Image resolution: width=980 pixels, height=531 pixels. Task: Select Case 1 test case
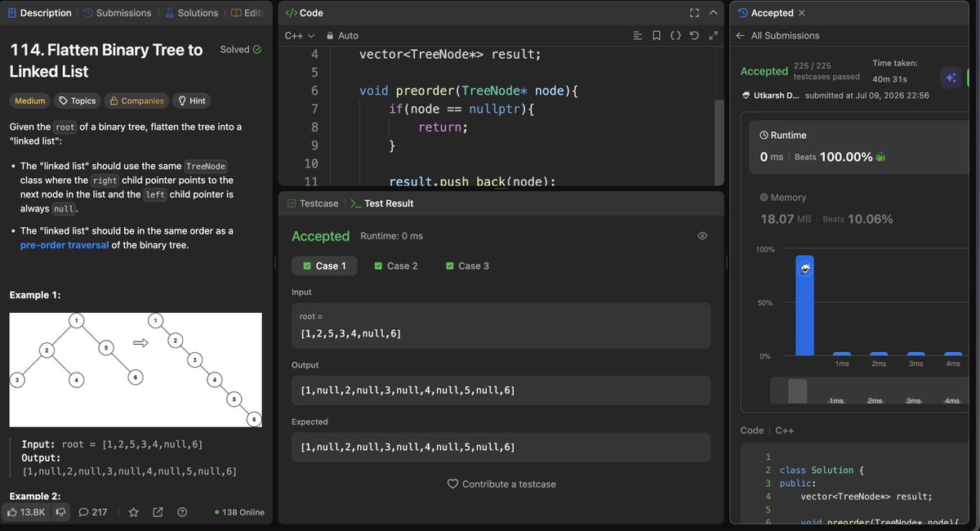(x=324, y=266)
